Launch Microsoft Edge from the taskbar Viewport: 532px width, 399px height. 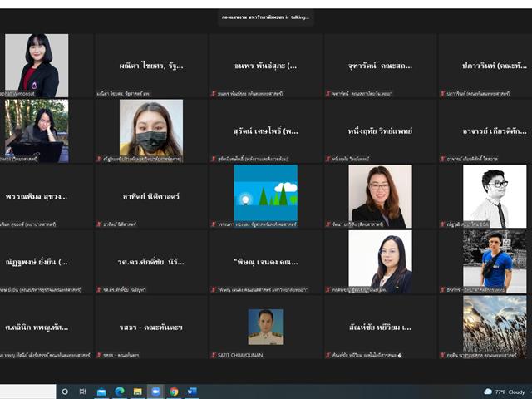point(120,392)
